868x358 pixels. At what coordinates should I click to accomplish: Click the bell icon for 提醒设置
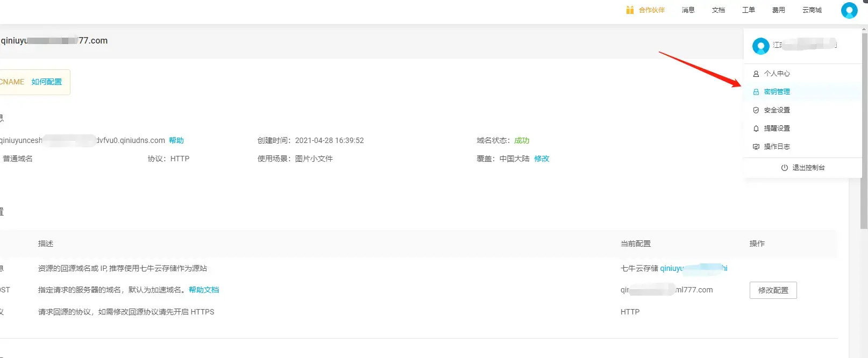pyautogui.click(x=756, y=128)
